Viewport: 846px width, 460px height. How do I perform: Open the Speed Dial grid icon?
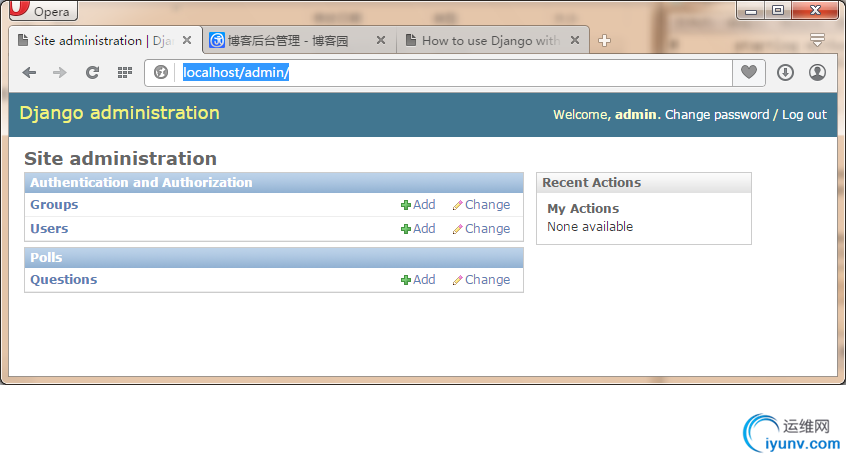click(x=125, y=72)
